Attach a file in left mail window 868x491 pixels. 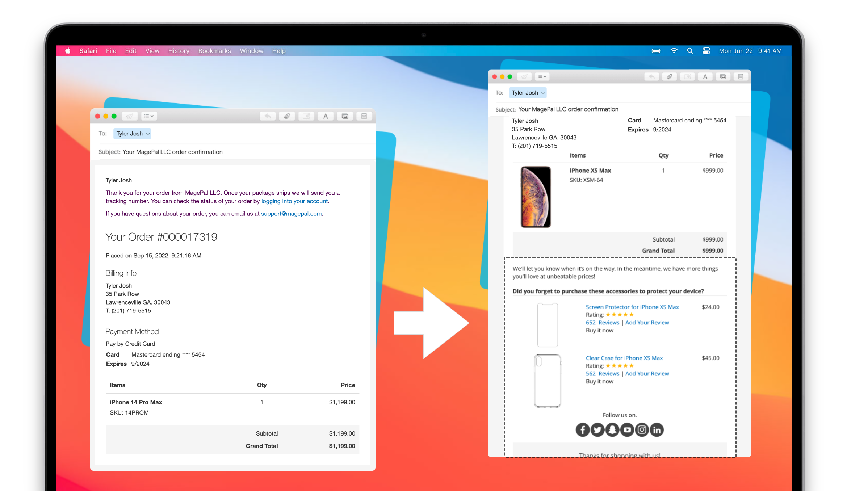click(287, 116)
